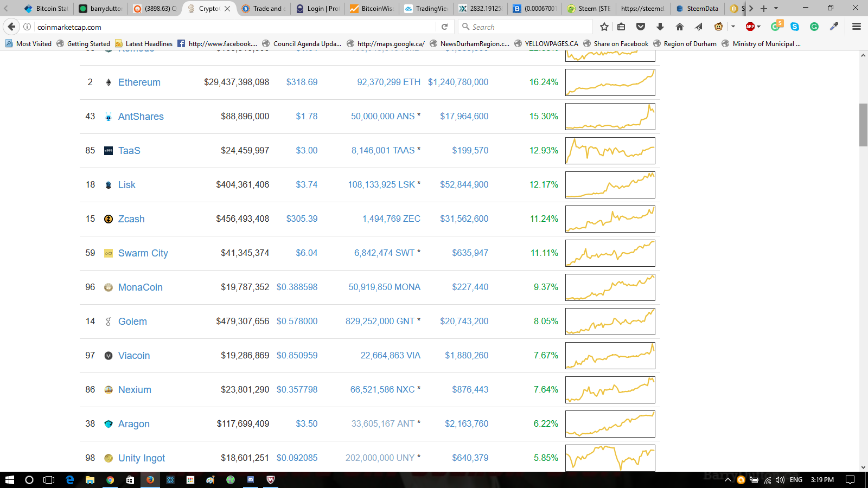Screen dimensions: 868x488
Task: Click the Zcash coin logo icon
Action: (x=108, y=219)
